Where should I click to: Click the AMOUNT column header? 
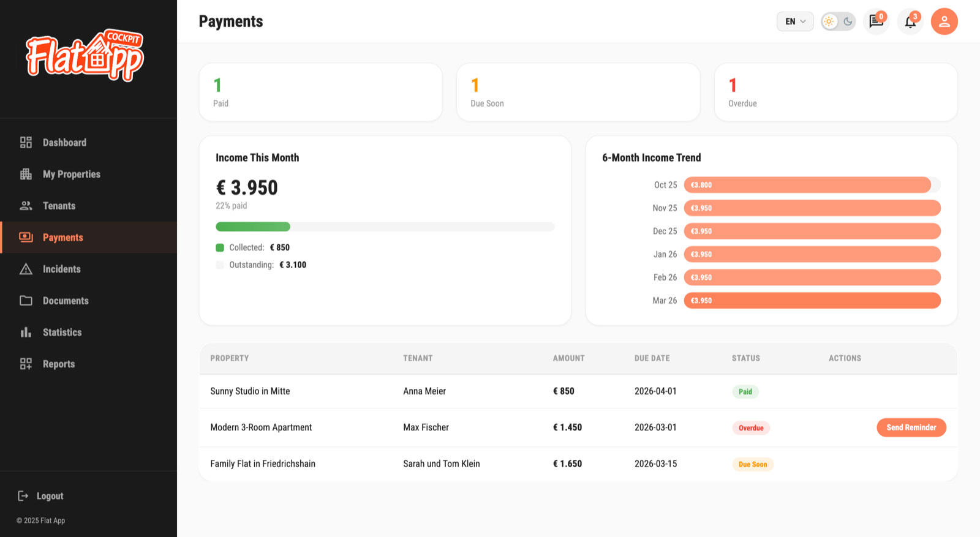(569, 358)
